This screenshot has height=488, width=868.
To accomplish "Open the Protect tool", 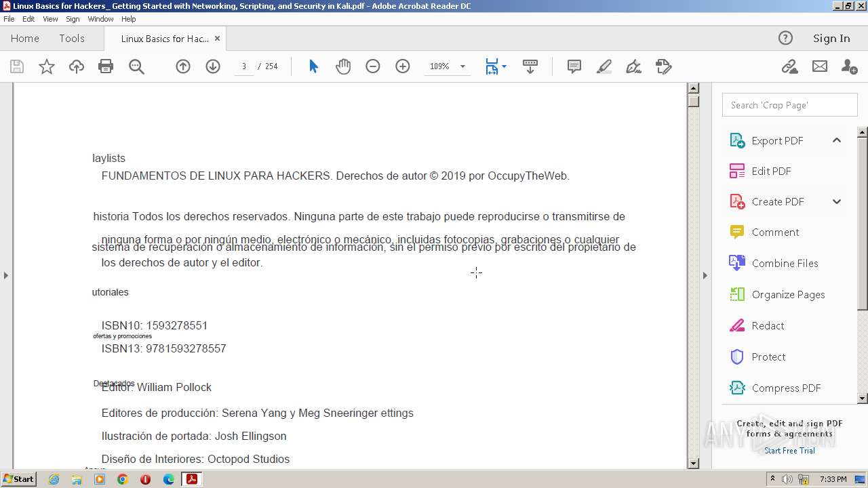I will tap(757, 357).
